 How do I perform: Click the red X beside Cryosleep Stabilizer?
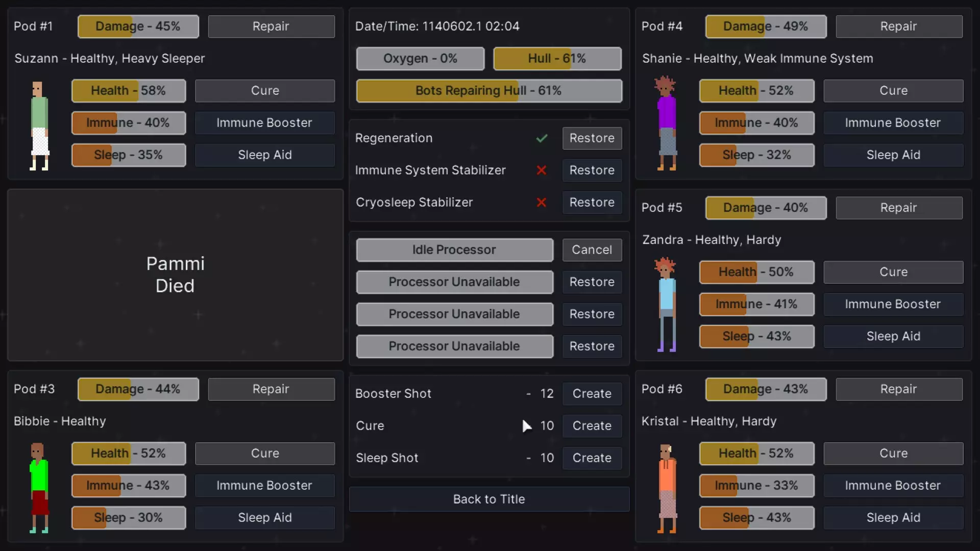(x=542, y=203)
